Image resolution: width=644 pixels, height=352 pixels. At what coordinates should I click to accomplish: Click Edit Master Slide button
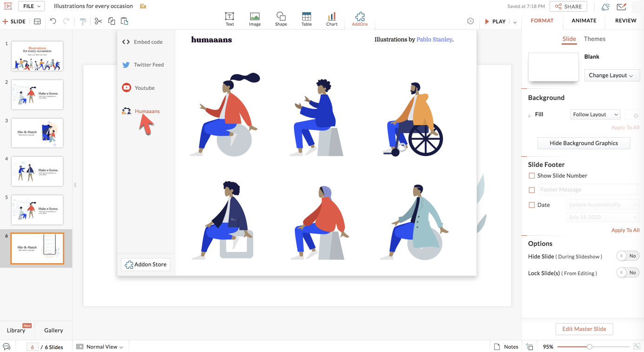(584, 329)
